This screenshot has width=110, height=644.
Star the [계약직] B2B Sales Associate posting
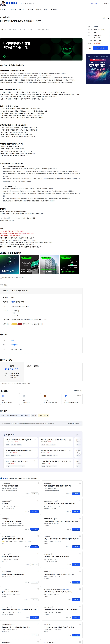tap(35, 451)
